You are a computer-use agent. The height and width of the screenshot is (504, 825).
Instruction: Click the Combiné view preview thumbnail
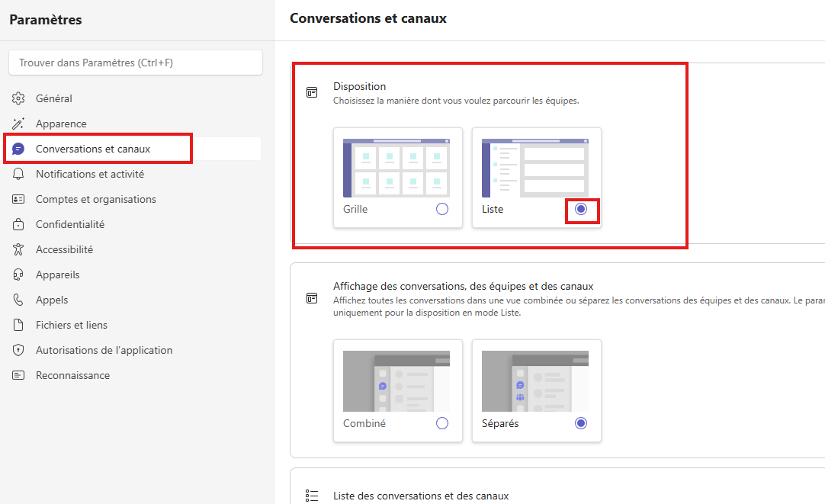396,381
